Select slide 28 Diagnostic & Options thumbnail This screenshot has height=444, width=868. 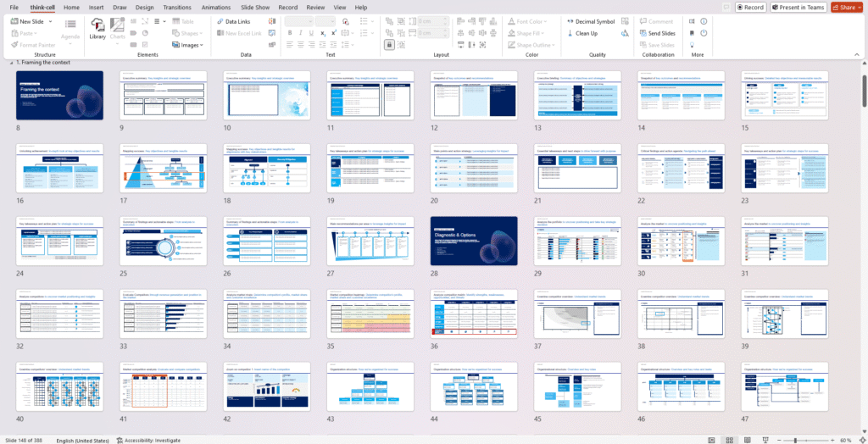click(474, 241)
